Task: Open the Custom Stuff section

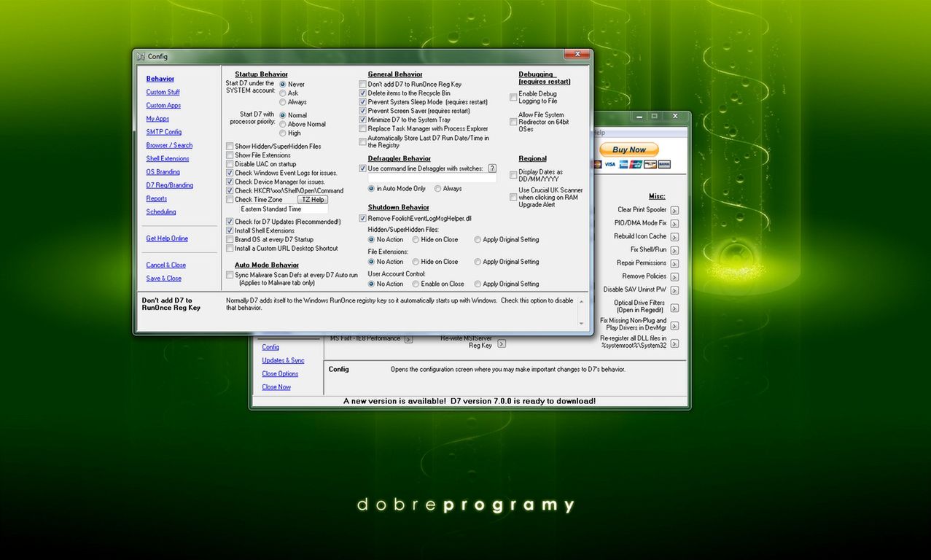Action: tap(163, 92)
